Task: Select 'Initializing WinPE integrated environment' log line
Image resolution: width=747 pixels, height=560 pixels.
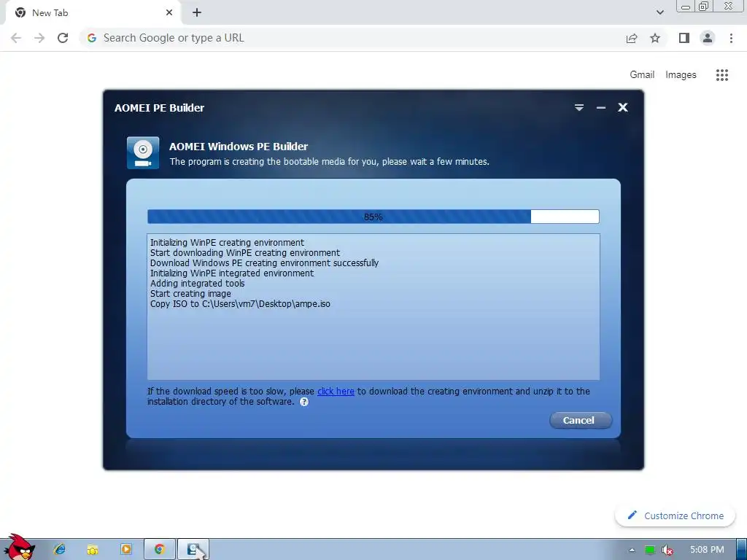Action: [x=232, y=273]
